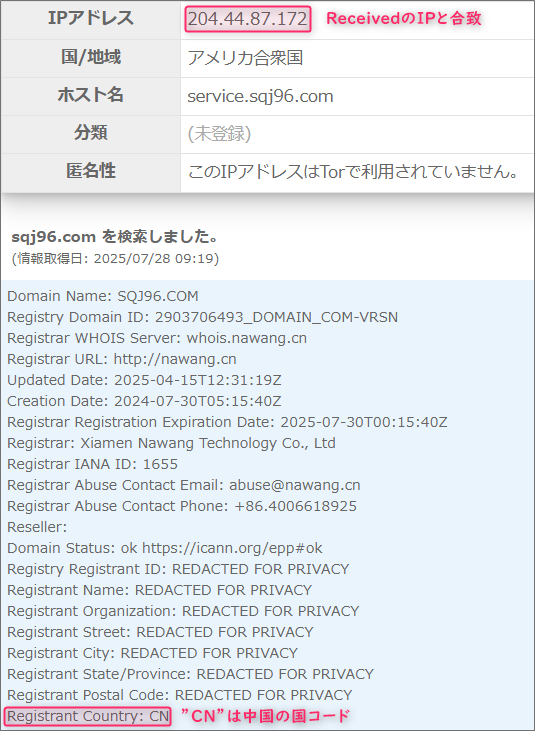Click the アメリカ合衆国 country value
This screenshot has width=535, height=731.
tap(245, 58)
